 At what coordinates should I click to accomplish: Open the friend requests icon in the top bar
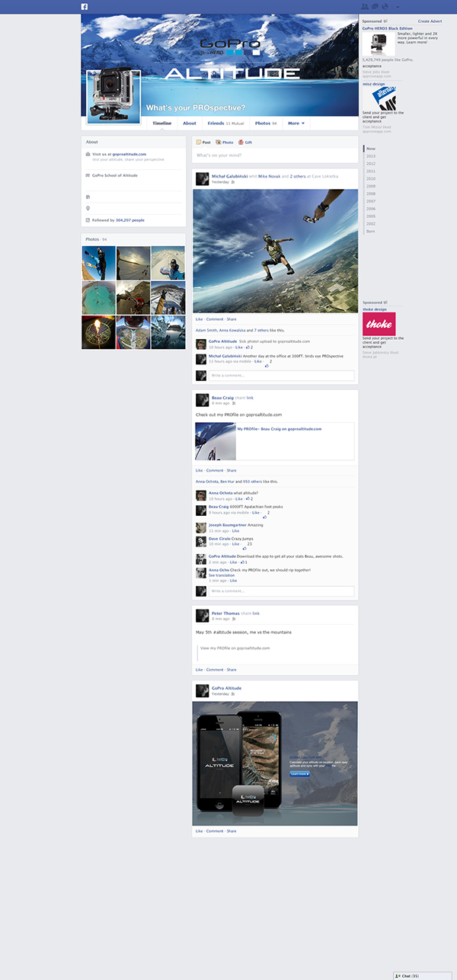(x=365, y=6)
